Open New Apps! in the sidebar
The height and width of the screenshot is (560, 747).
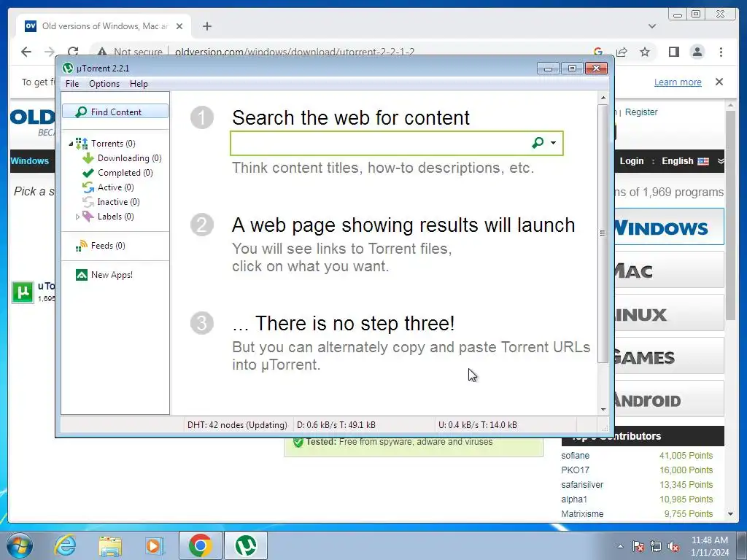(x=112, y=275)
